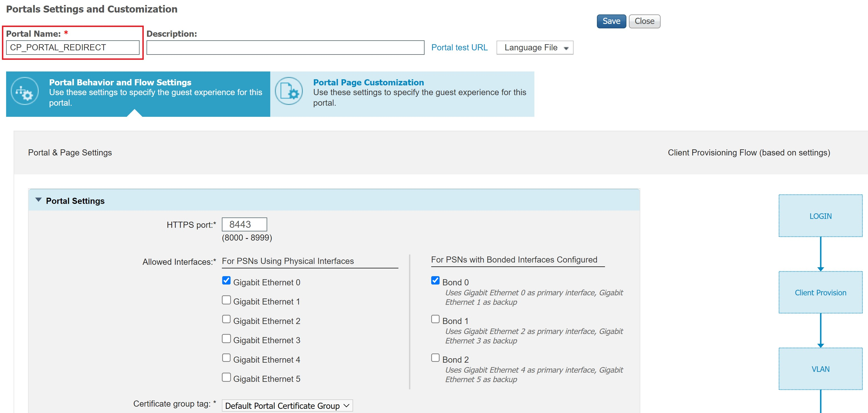Enable the Gigabit Ethernet 1 interface
868x413 pixels.
[x=226, y=299]
